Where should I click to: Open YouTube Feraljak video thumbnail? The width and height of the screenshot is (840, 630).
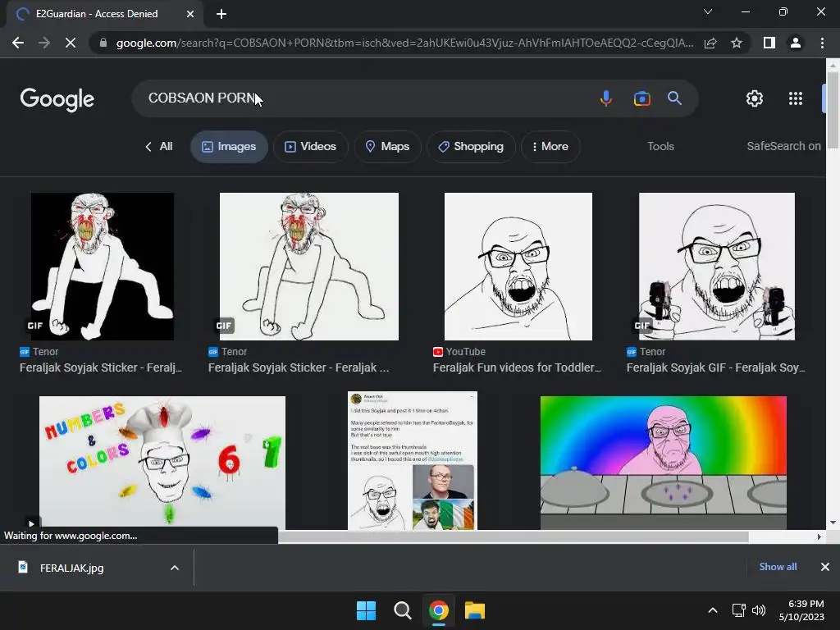point(518,267)
